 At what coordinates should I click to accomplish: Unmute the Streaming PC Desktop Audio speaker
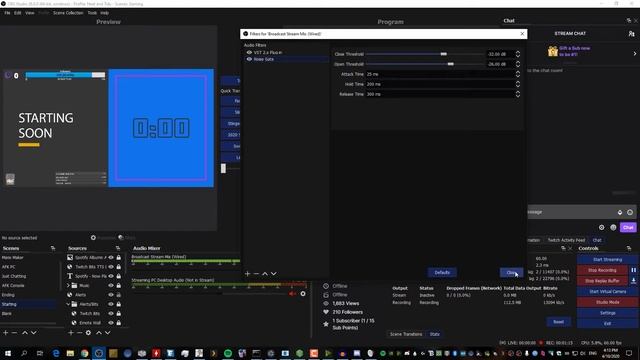292,293
